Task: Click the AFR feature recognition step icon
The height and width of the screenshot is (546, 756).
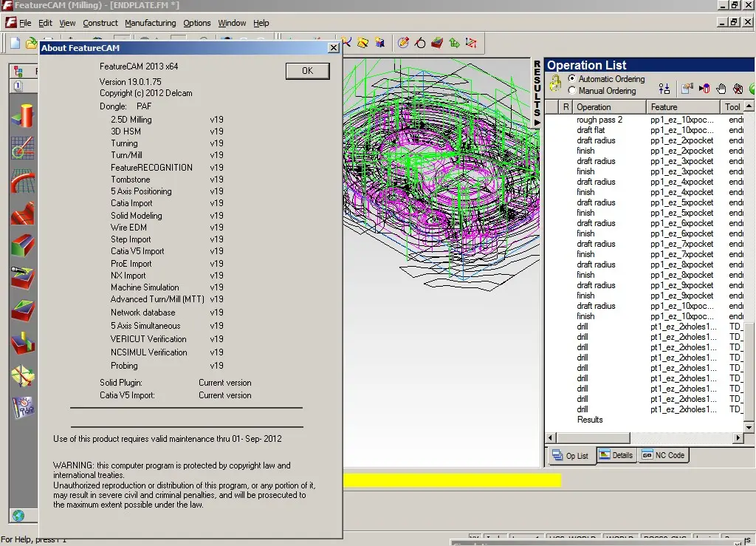Action: tap(23, 310)
